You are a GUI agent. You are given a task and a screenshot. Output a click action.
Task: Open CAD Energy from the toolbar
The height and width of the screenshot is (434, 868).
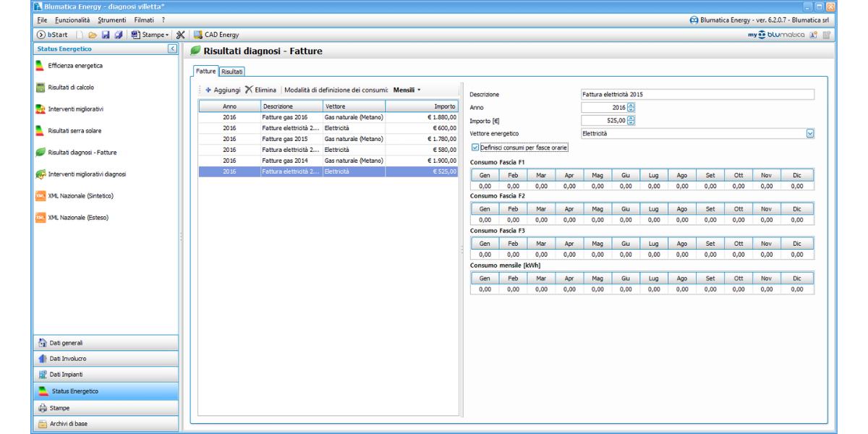tap(216, 35)
